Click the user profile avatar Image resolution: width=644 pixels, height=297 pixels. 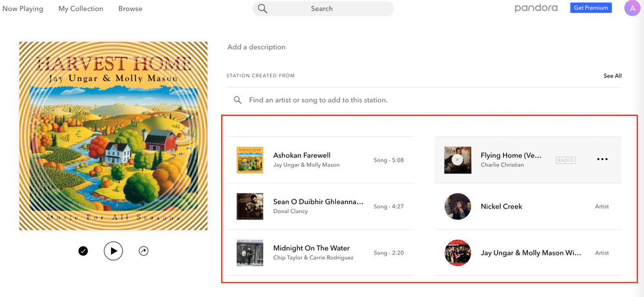(632, 8)
